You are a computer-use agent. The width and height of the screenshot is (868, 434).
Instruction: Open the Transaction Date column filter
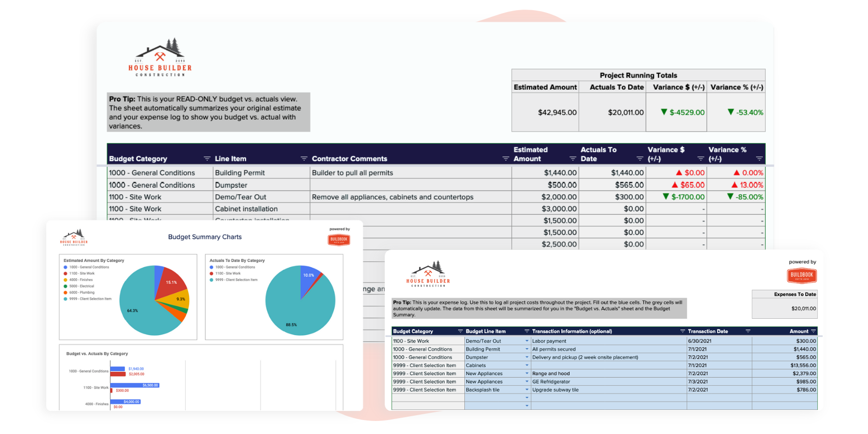click(747, 331)
